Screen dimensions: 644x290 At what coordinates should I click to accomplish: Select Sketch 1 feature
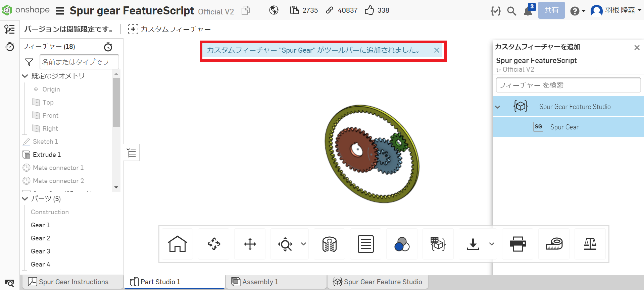coord(45,141)
